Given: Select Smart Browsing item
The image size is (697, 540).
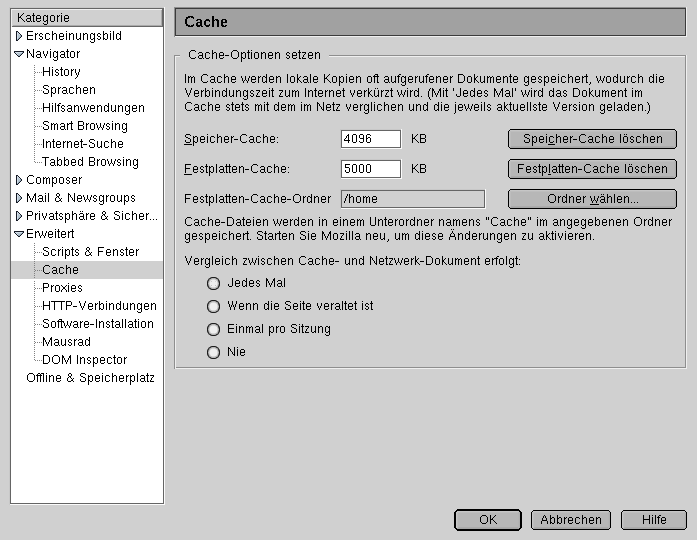Looking at the screenshot, I should (85, 126).
